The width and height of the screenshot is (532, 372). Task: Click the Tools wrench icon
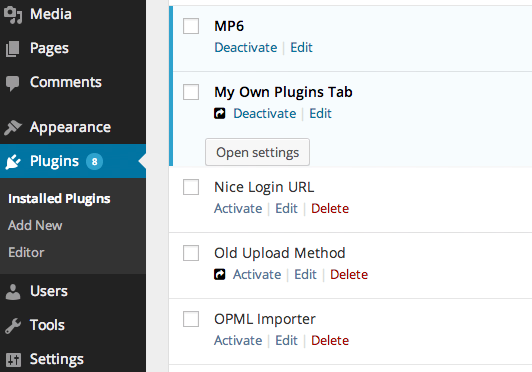pyautogui.click(x=13, y=326)
